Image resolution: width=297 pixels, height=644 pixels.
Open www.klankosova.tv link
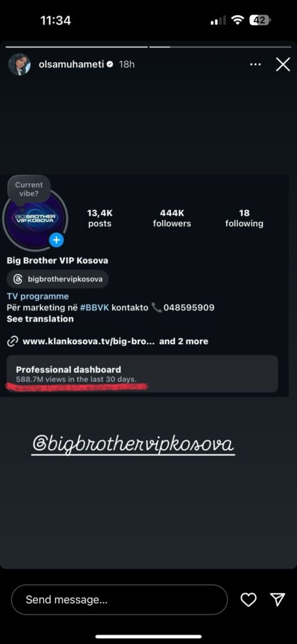tap(89, 341)
